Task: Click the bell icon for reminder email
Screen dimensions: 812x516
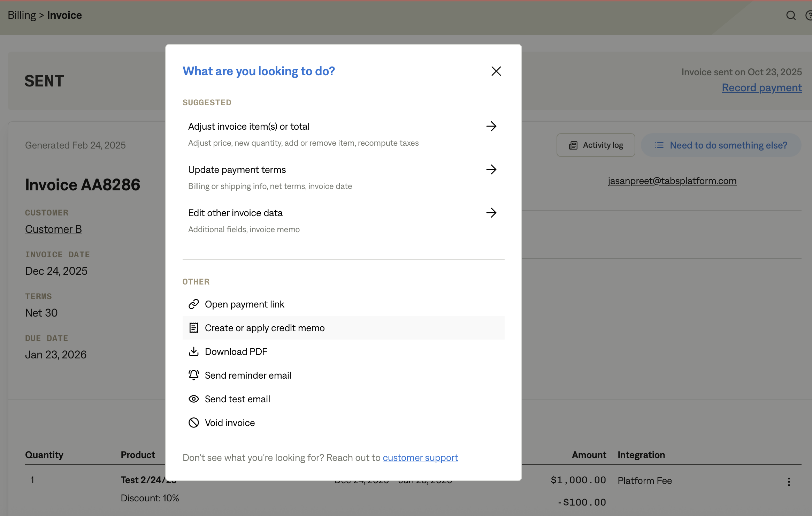Action: [193, 375]
